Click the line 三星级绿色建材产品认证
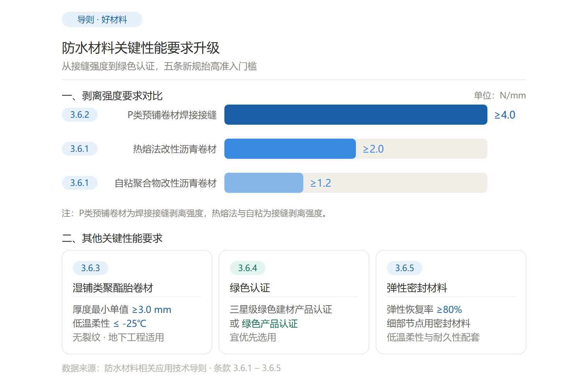The height and width of the screenshot is (378, 588). click(x=281, y=309)
